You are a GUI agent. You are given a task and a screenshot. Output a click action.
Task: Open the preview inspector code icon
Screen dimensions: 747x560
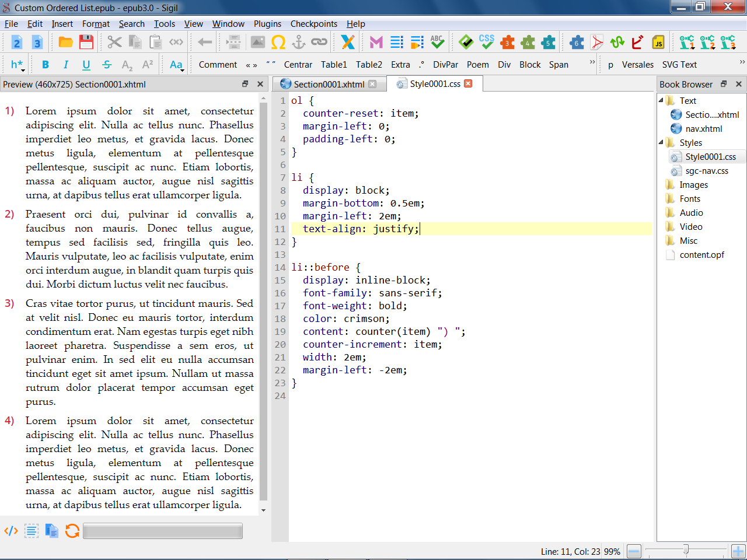click(11, 531)
